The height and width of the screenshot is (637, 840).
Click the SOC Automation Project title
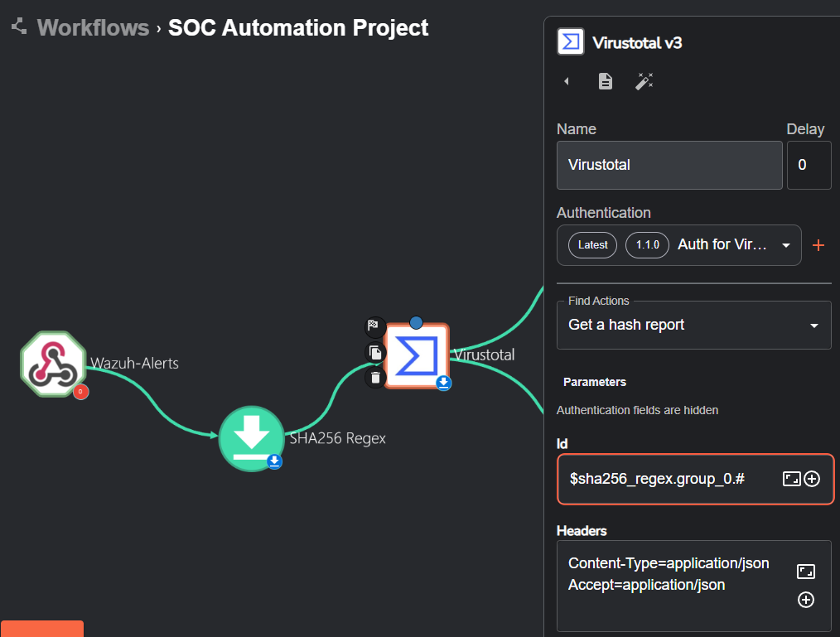coord(298,28)
